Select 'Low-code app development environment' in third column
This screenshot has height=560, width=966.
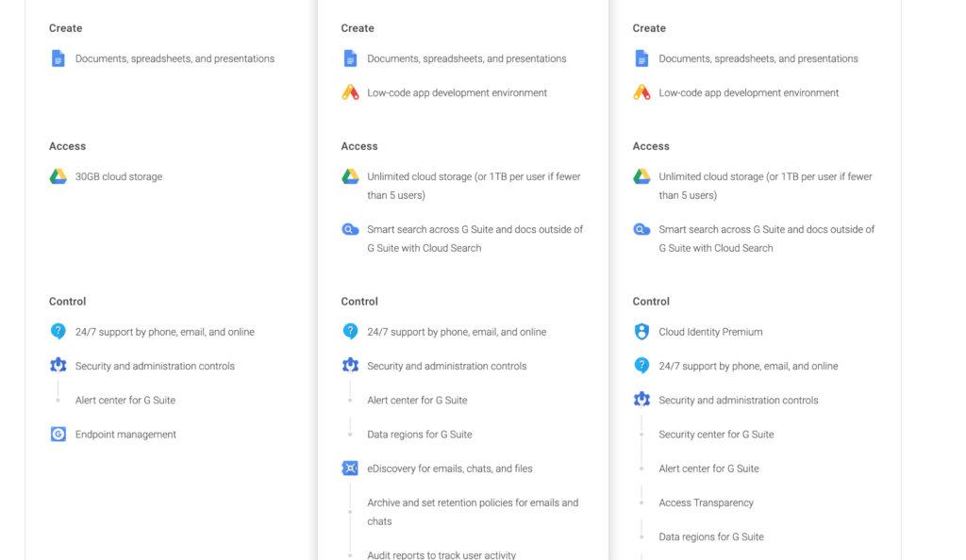click(748, 93)
